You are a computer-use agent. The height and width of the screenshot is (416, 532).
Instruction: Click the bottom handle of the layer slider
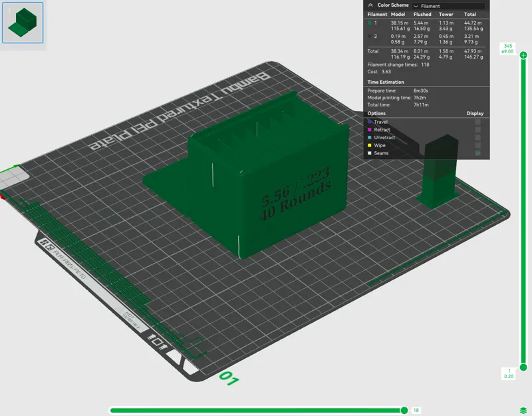pos(523,367)
